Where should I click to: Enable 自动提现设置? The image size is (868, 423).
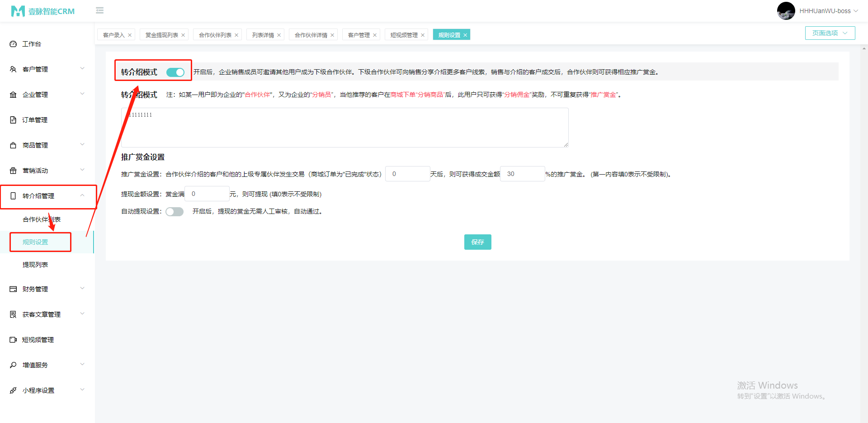(174, 211)
